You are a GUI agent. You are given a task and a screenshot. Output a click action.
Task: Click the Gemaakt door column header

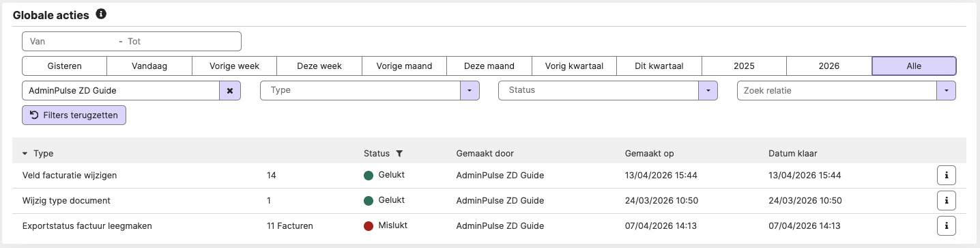point(485,154)
